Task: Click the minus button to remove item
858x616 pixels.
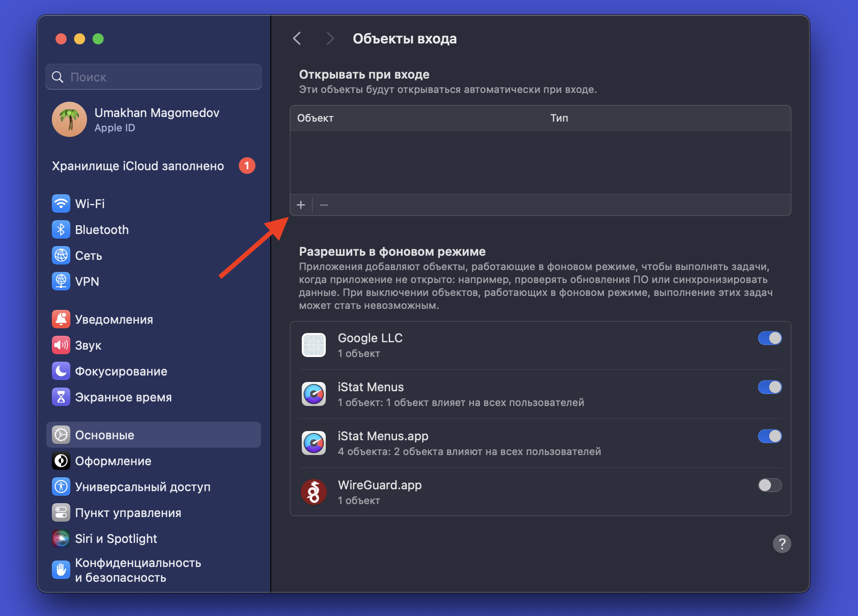Action: (x=324, y=205)
